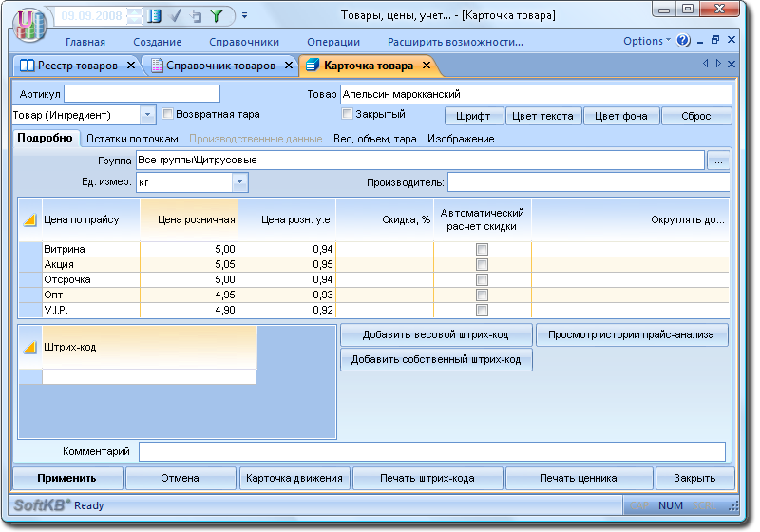Toggle auto discount checkbox for Отсрочка

coord(482,279)
